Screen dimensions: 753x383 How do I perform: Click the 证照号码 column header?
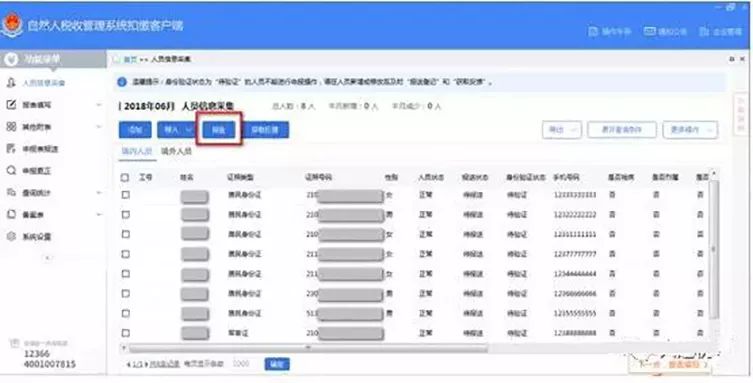pyautogui.click(x=318, y=178)
